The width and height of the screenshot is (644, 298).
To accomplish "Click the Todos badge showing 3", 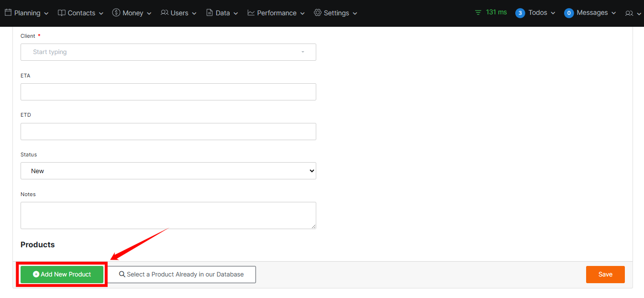I will 520,12.
